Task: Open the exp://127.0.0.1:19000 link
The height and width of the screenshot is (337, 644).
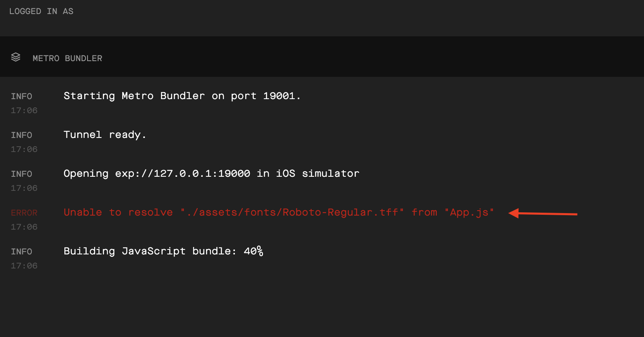Action: point(182,173)
